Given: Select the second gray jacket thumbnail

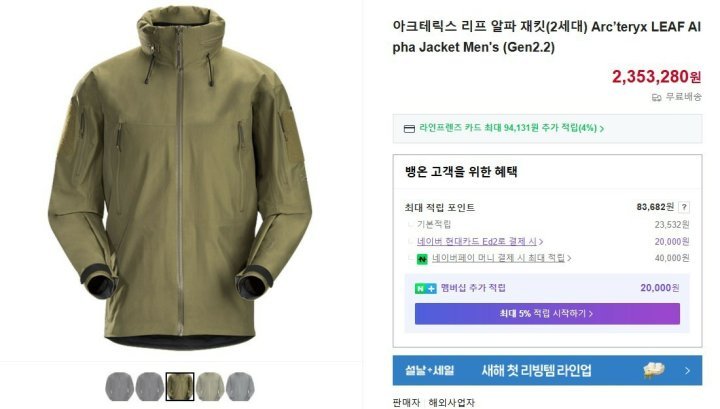Looking at the screenshot, I should (150, 387).
